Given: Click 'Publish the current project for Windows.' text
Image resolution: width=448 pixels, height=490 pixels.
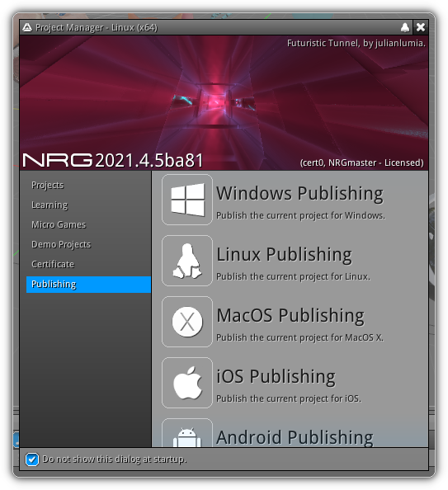Looking at the screenshot, I should (301, 215).
